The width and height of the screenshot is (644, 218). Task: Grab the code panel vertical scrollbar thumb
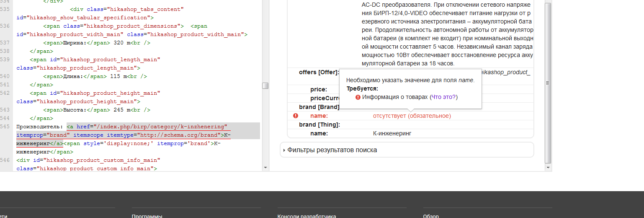[265, 86]
